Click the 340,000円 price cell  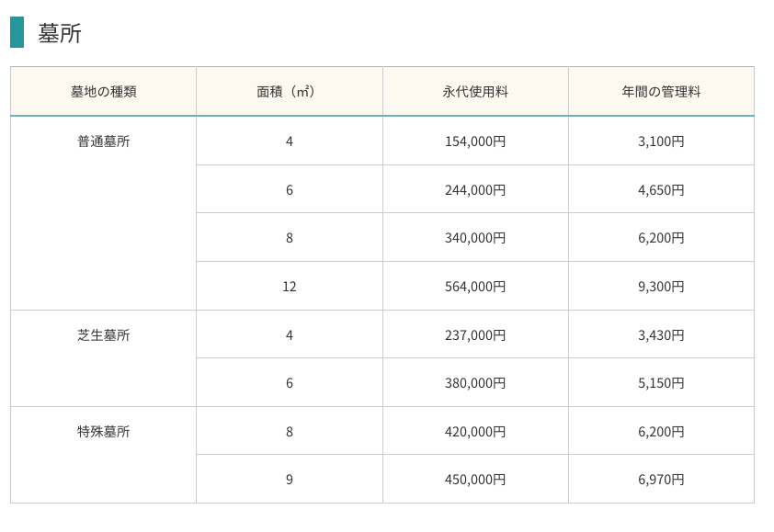coord(475,237)
